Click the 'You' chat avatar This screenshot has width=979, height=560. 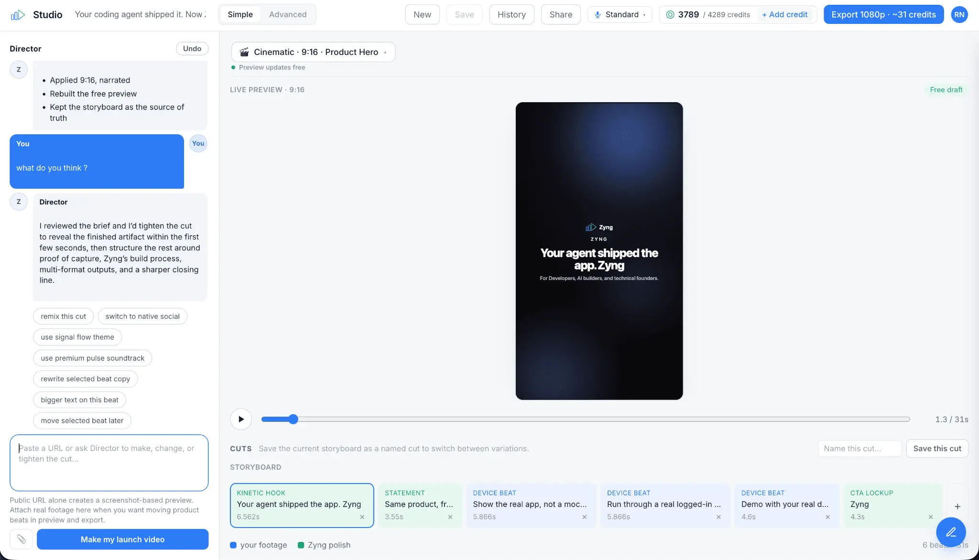pyautogui.click(x=198, y=143)
